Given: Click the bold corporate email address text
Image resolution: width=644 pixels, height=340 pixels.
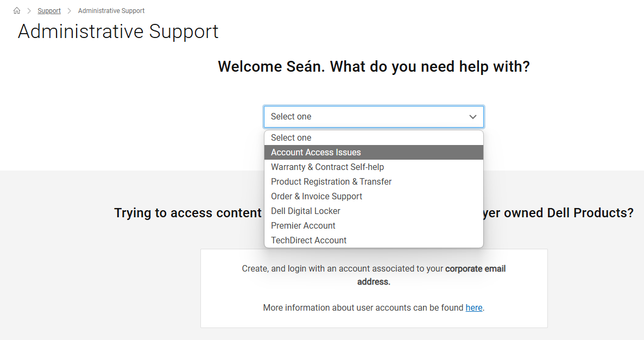Looking at the screenshot, I should pos(475,268).
